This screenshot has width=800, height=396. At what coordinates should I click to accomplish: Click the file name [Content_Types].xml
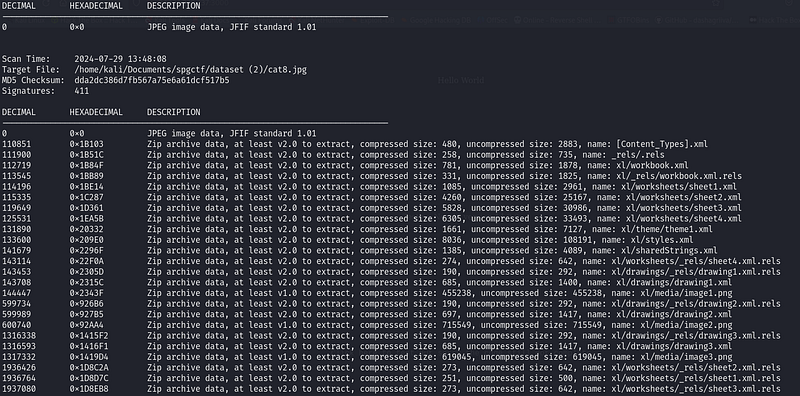click(x=662, y=144)
